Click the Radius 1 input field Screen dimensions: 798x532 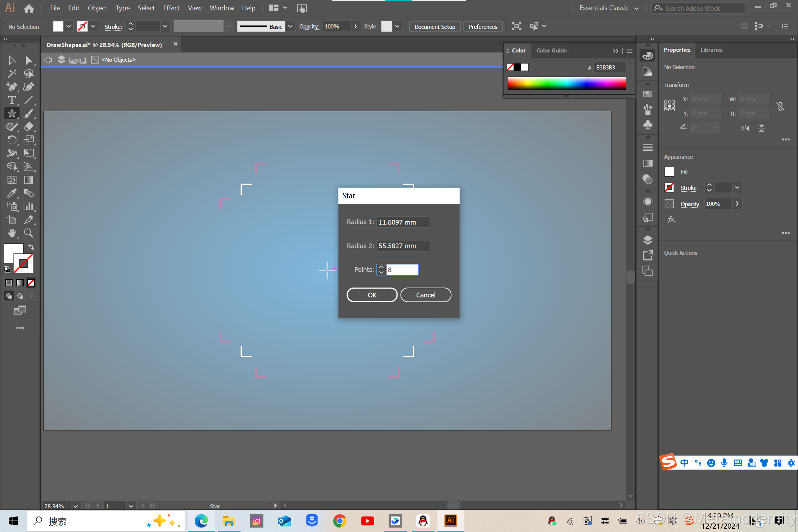tap(403, 222)
